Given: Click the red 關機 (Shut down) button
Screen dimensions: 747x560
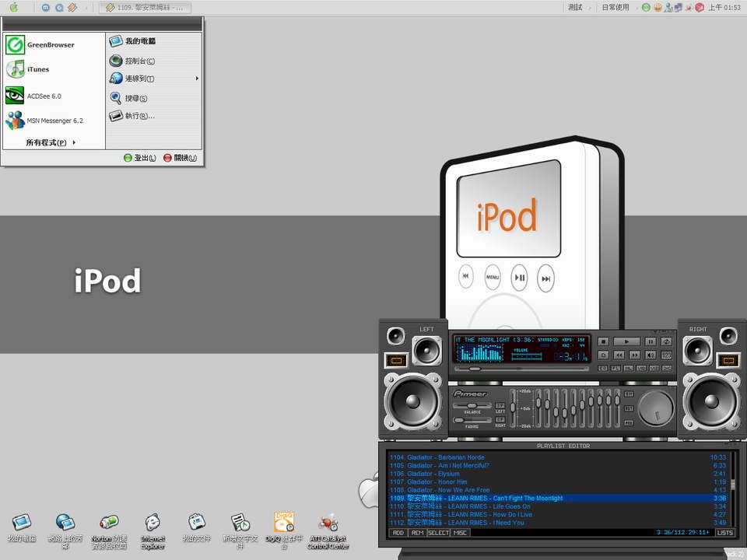Looking at the screenshot, I should coord(180,158).
